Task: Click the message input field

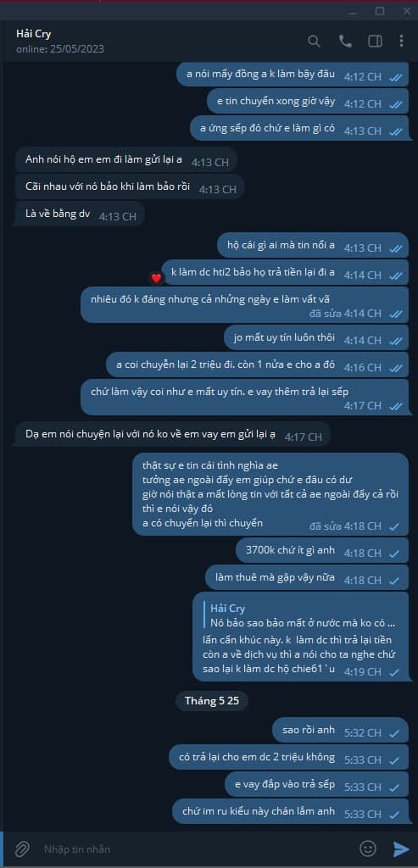Action: point(197,849)
